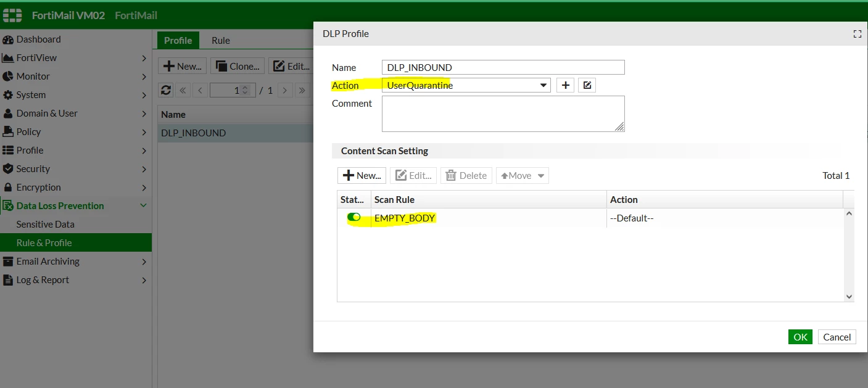Click the FortiMail logo grid icon

12,15
